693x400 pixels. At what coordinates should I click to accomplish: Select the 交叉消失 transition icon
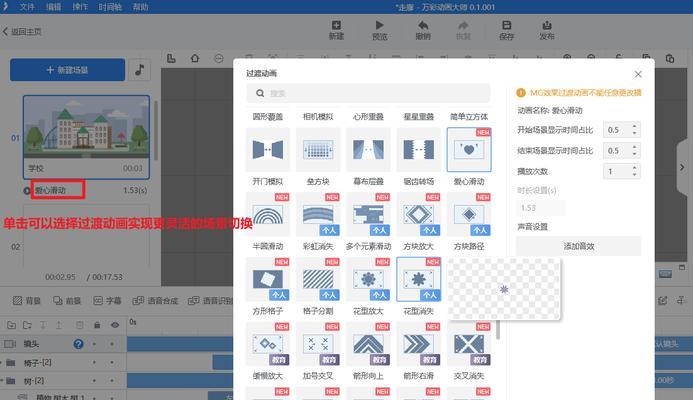[469, 344]
